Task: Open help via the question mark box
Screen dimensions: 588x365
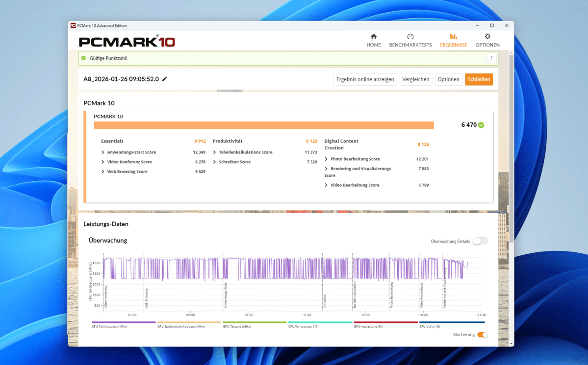Action: point(491,57)
